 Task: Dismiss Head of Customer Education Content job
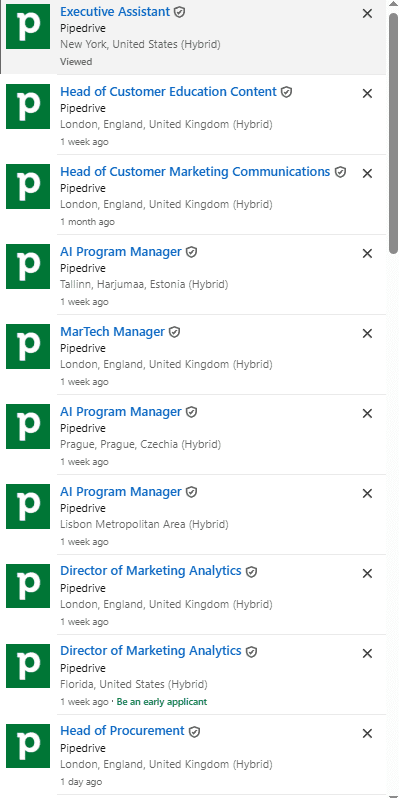click(x=367, y=94)
